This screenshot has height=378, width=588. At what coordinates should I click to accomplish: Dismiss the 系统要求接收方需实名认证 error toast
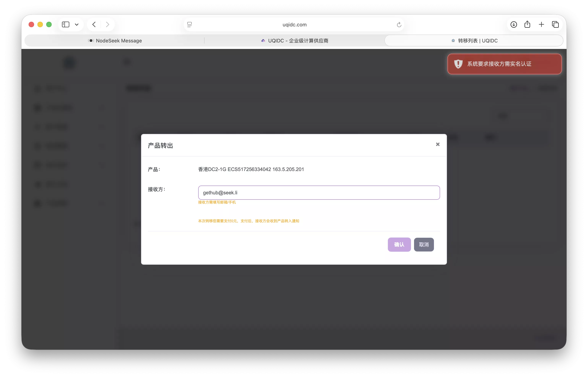click(504, 64)
